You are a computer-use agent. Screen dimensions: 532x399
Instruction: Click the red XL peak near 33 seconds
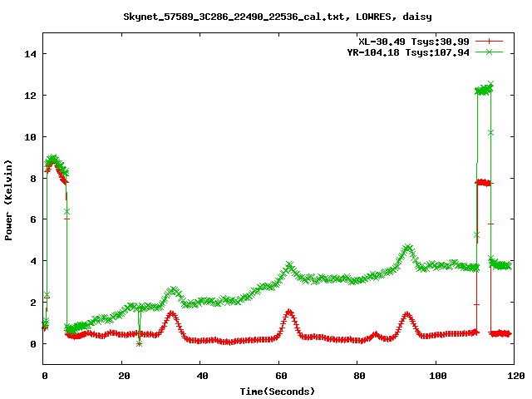pyautogui.click(x=172, y=314)
